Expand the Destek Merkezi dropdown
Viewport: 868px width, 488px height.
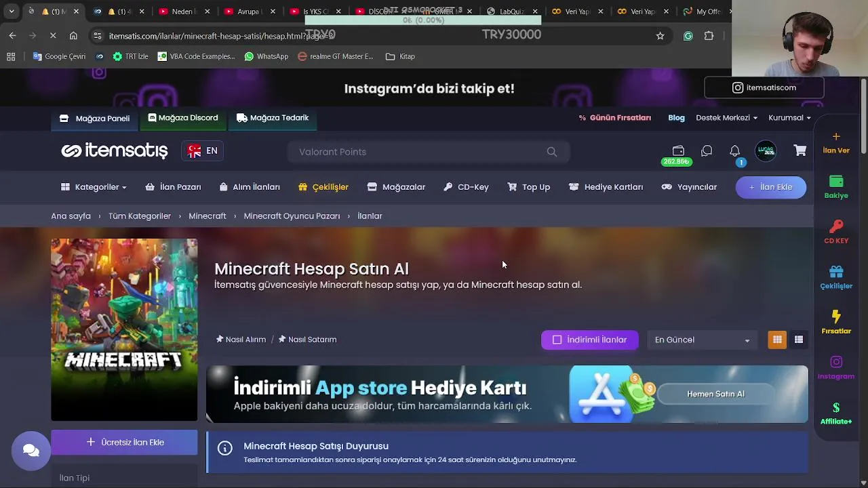(726, 117)
